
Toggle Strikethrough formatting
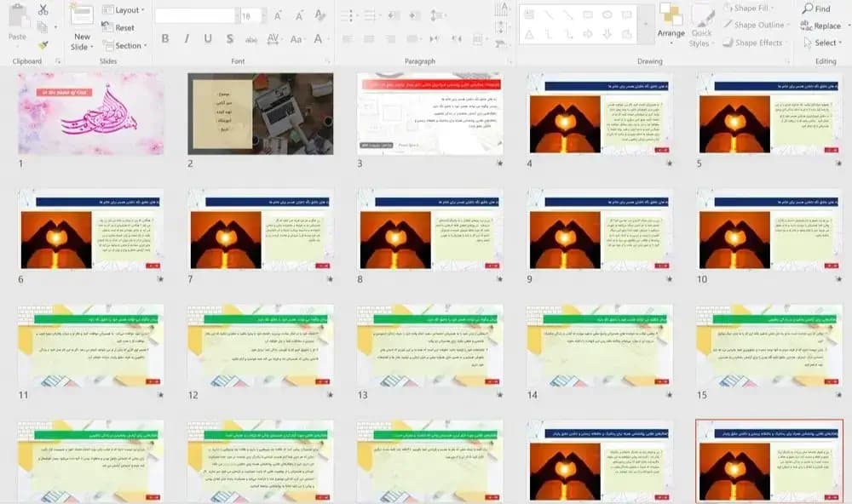(x=251, y=39)
